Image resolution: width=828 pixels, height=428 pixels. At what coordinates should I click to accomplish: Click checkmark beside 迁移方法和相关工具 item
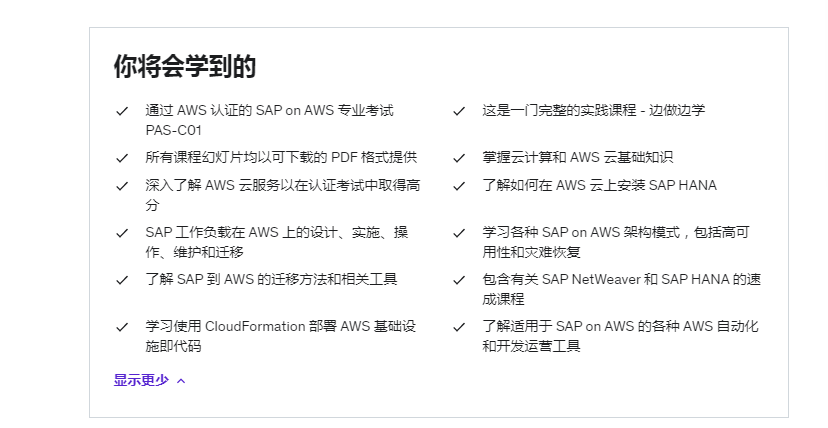[122, 280]
